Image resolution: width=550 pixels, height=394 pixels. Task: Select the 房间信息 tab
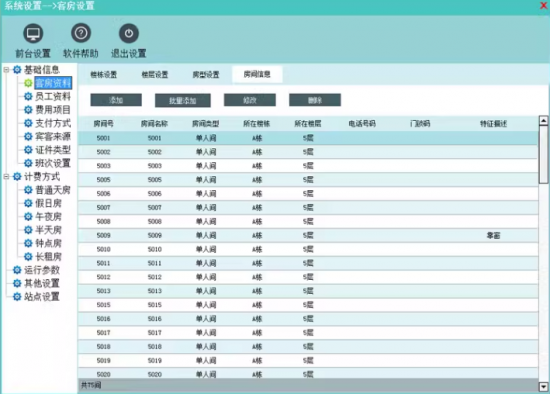tap(257, 74)
